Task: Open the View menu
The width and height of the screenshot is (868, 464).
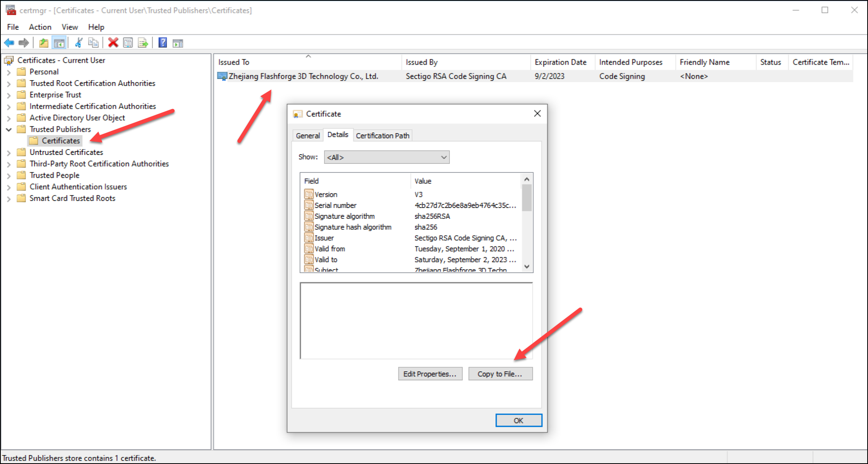Action: coord(70,27)
